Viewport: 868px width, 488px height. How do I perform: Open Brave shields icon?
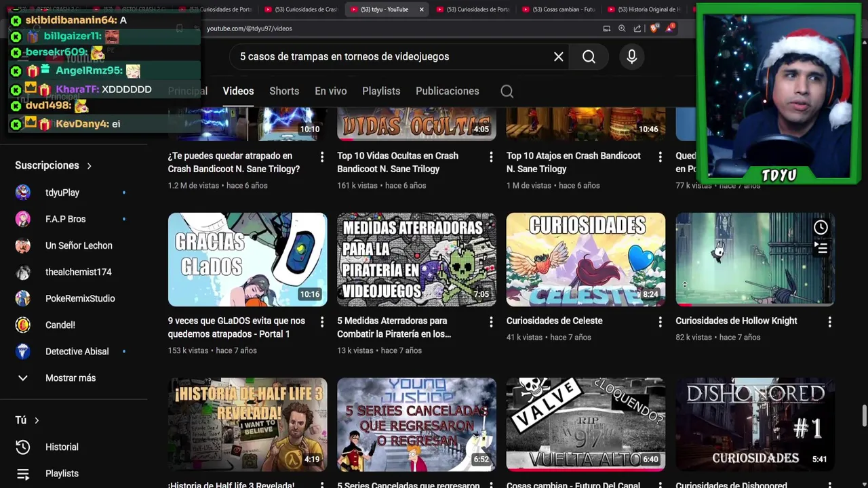654,28
